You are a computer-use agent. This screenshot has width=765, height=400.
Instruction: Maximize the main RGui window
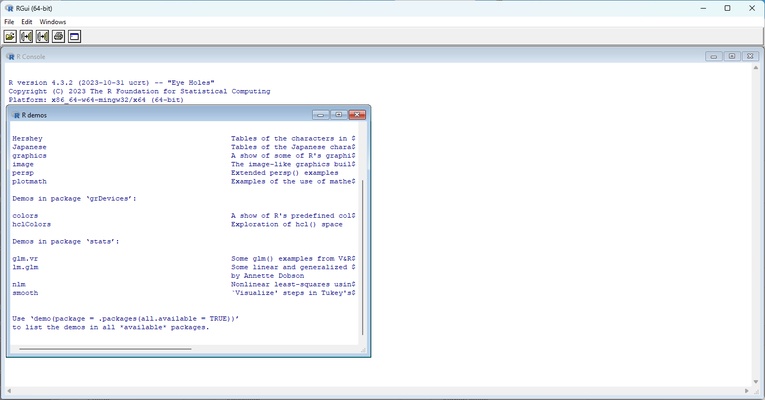point(727,8)
